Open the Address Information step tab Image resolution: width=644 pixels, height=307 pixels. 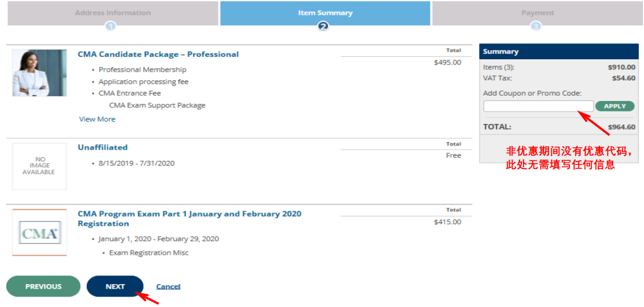pyautogui.click(x=113, y=12)
